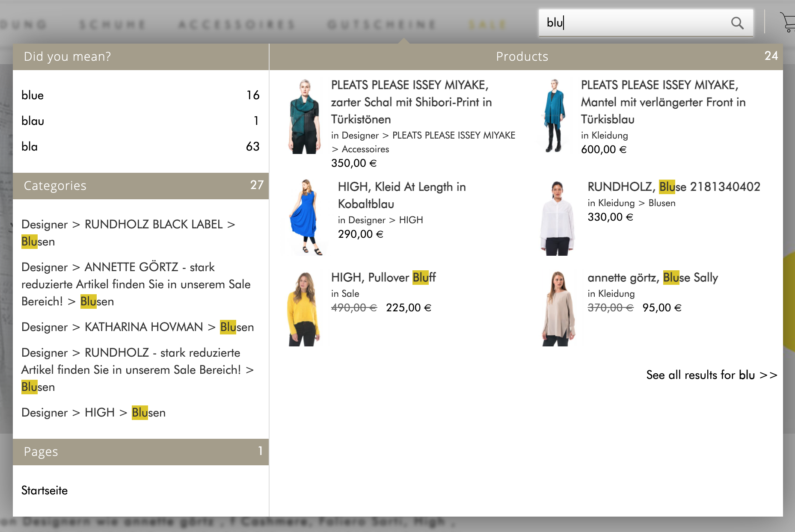Screen dimensions: 795x532
Task: Click thumbnail of cobalt blue dress
Action: (305, 217)
